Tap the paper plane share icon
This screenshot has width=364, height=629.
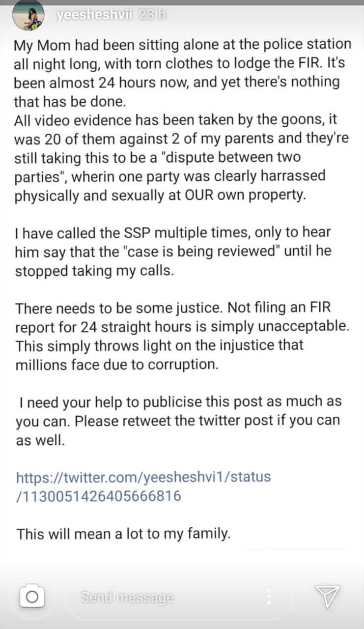[328, 597]
